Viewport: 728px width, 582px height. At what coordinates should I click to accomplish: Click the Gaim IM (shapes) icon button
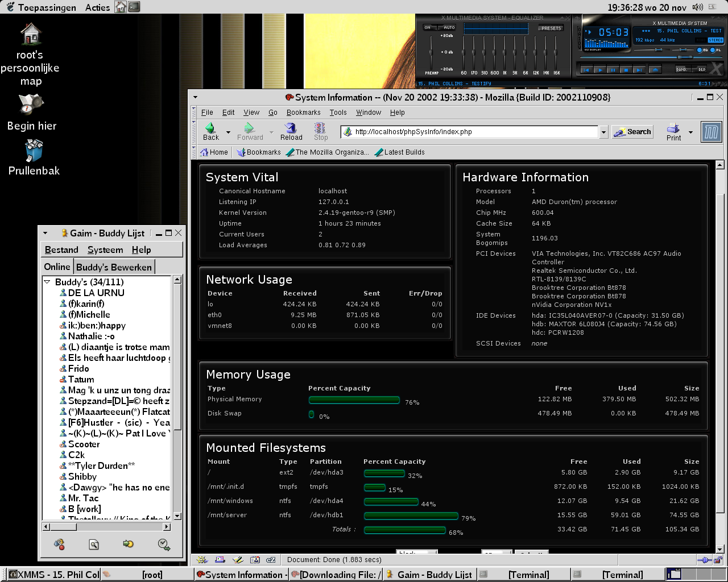pyautogui.click(x=59, y=544)
